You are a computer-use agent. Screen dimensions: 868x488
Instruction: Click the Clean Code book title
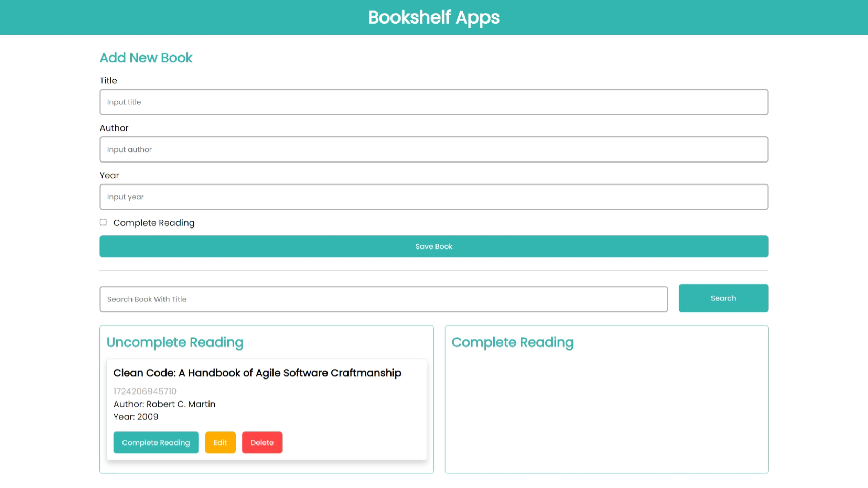coord(257,373)
